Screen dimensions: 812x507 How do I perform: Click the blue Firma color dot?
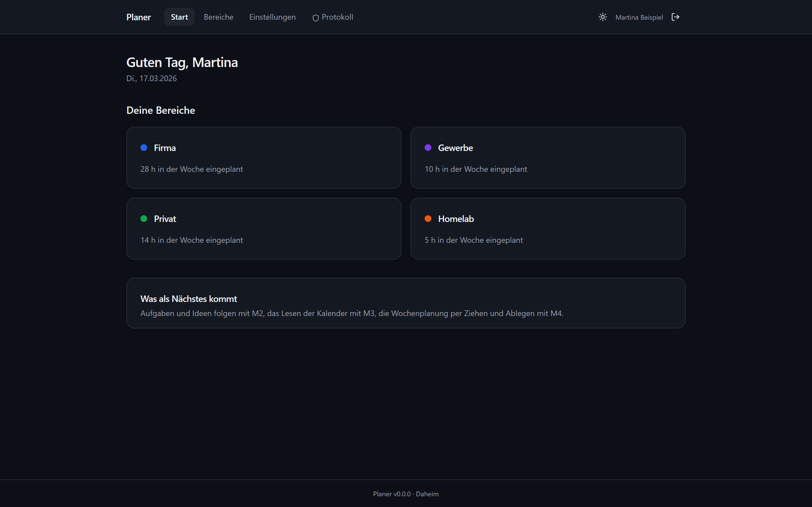point(144,148)
